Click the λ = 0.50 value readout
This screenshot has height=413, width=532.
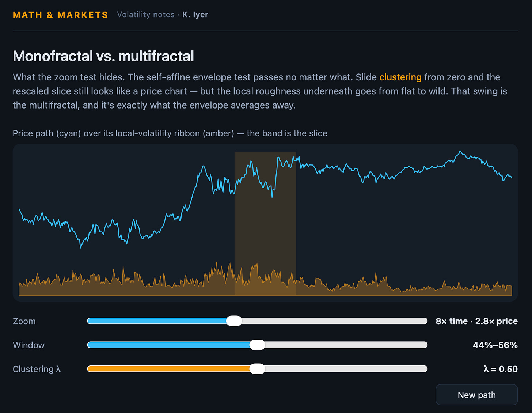click(500, 369)
